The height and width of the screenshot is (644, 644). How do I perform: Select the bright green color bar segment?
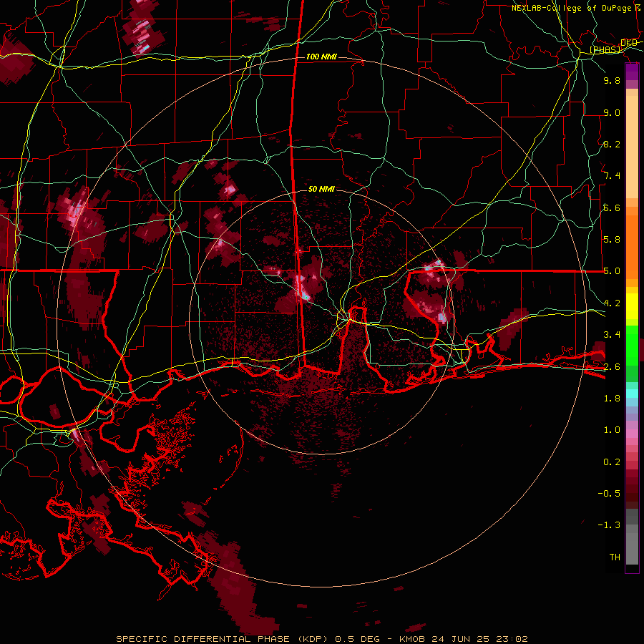[632, 346]
